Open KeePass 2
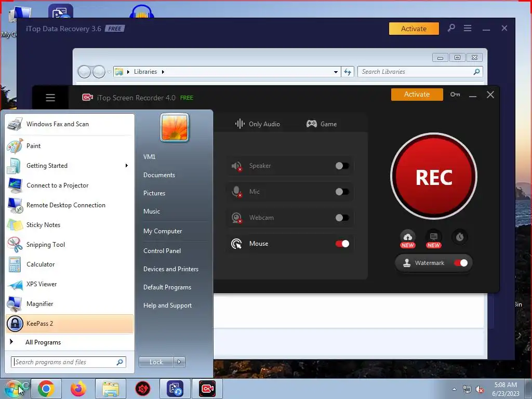Viewport: 532px width, 399px height. [x=70, y=324]
